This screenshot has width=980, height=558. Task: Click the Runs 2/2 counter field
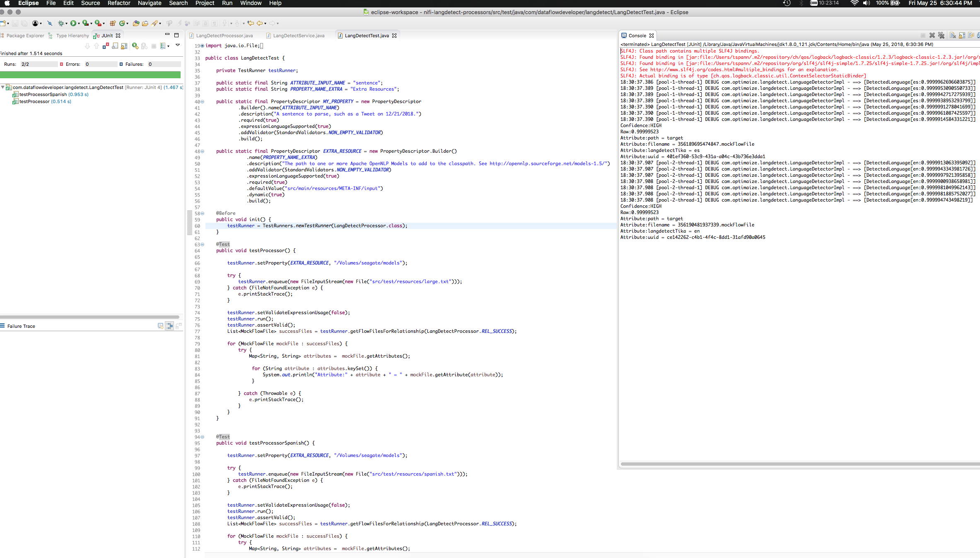[39, 64]
